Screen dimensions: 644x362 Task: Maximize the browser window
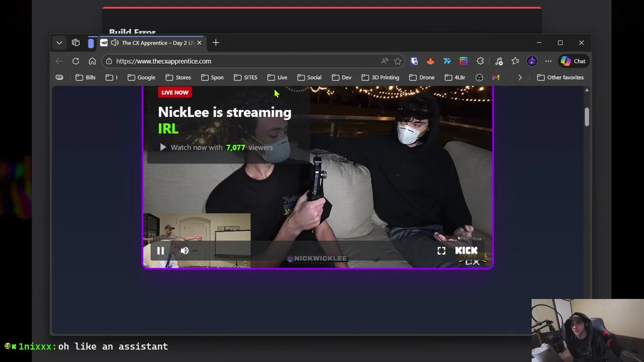560,43
